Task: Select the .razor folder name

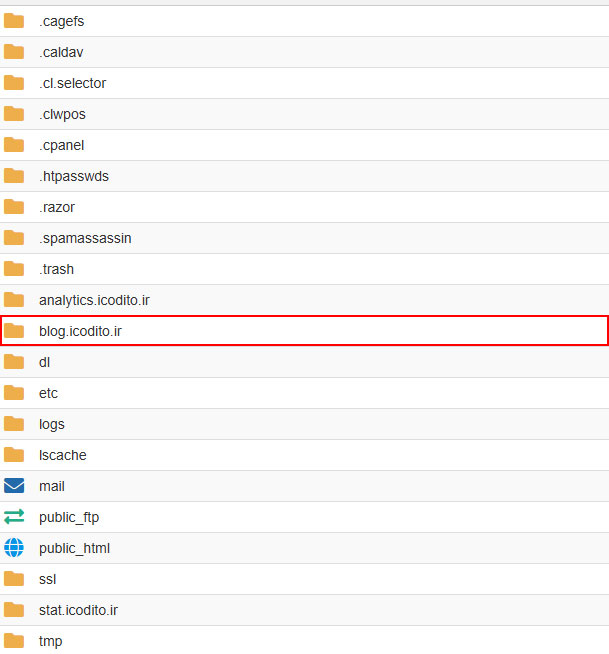Action: pos(57,207)
